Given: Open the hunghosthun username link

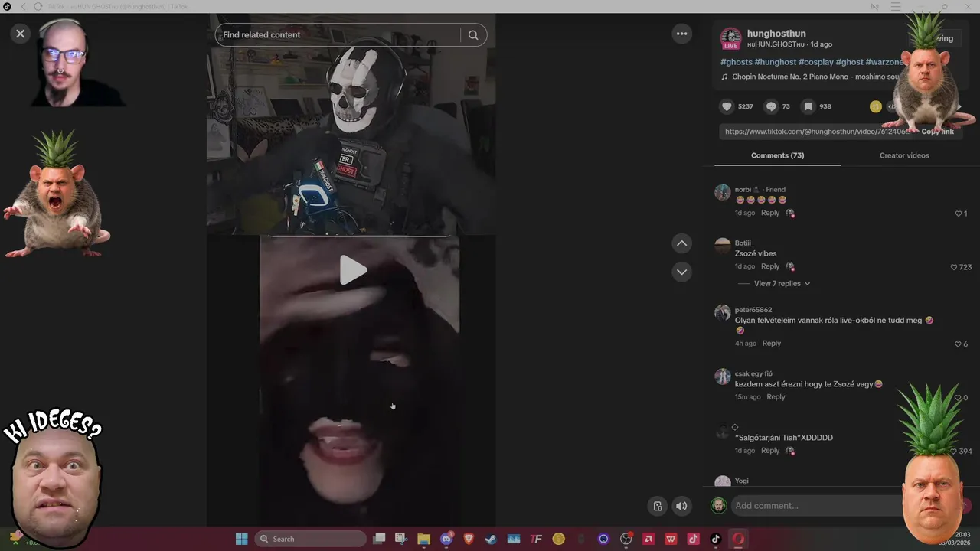Looking at the screenshot, I should point(776,34).
